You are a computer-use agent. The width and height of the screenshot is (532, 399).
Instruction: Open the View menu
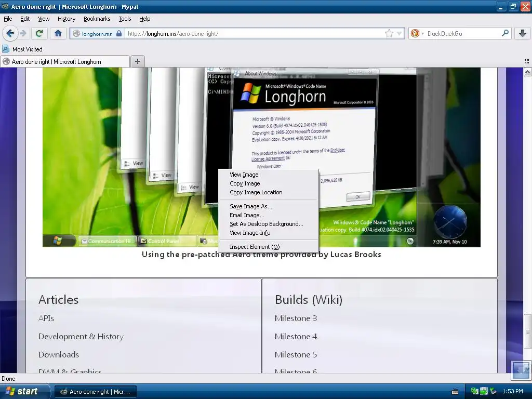[x=44, y=19]
